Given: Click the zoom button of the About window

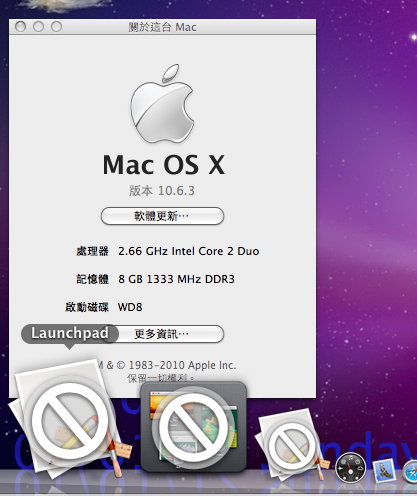Looking at the screenshot, I should click(x=56, y=26).
